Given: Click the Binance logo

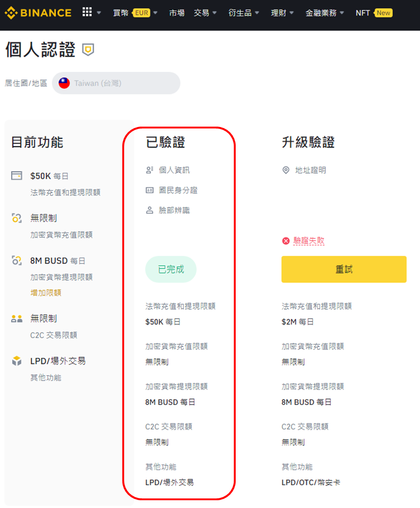Looking at the screenshot, I should pyautogui.click(x=38, y=13).
